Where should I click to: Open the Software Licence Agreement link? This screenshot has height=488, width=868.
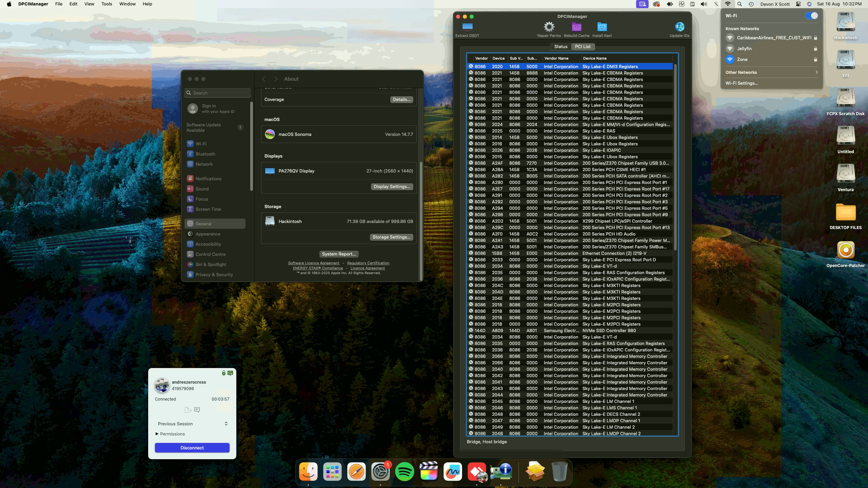point(314,263)
